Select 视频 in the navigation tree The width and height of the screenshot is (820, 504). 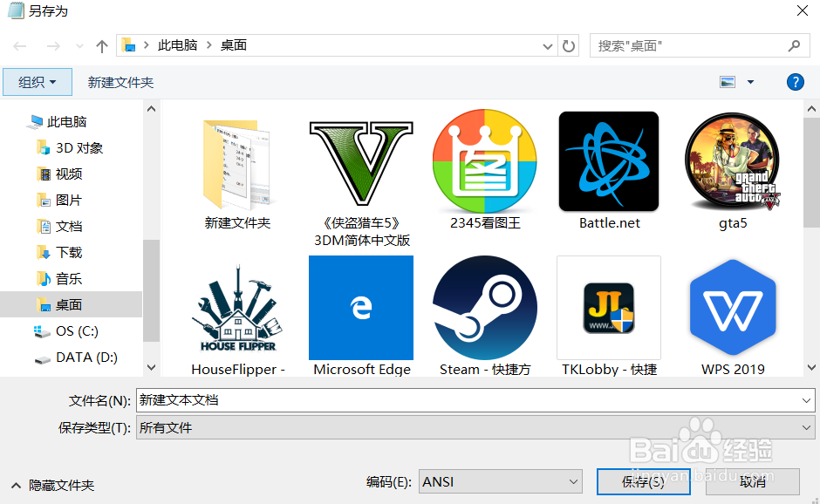click(69, 174)
